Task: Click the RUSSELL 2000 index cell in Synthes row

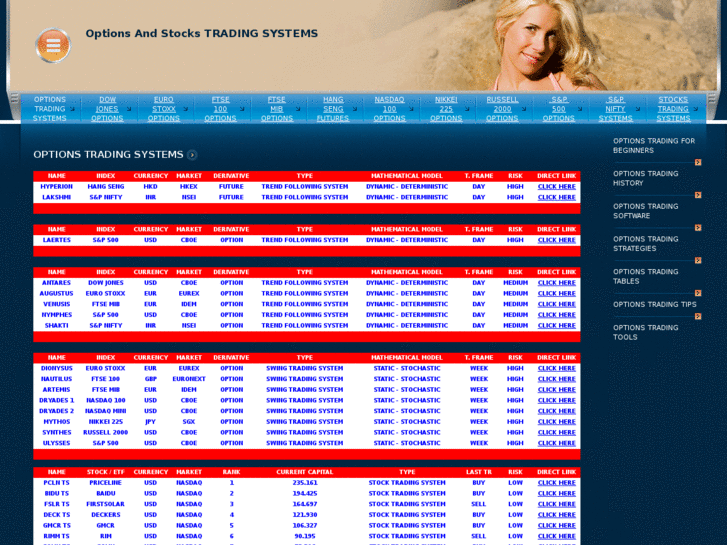Action: [106, 432]
